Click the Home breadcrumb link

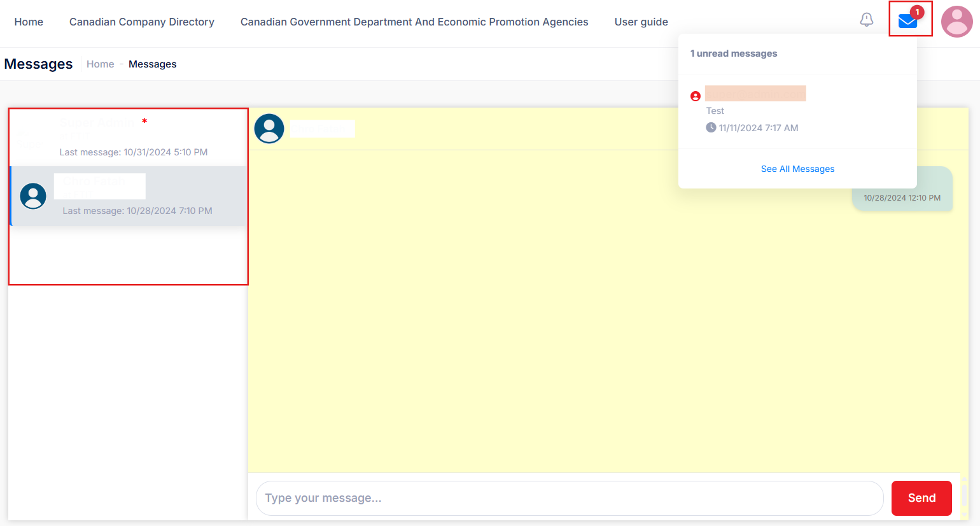(x=101, y=64)
